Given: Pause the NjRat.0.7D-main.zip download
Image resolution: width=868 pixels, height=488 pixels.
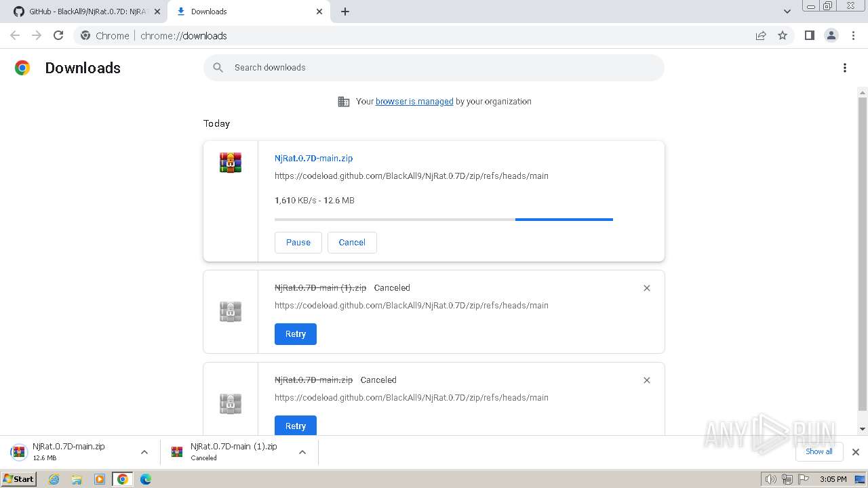Looking at the screenshot, I should (298, 243).
